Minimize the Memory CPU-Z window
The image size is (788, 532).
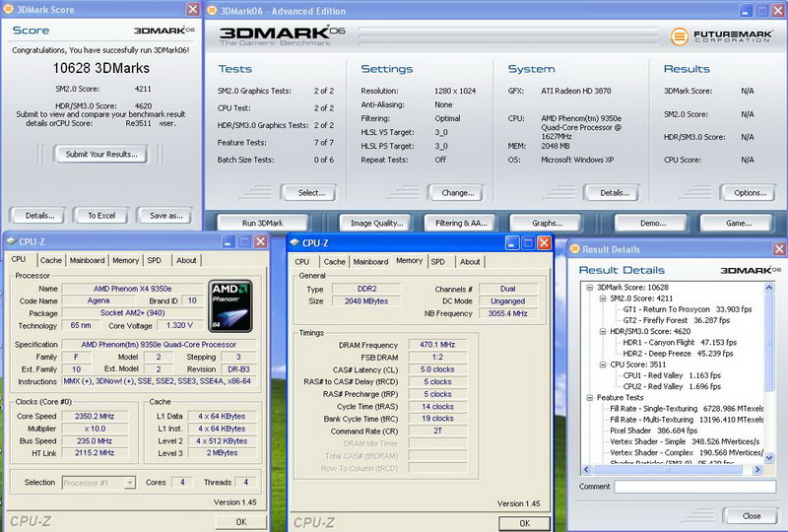pos(511,243)
